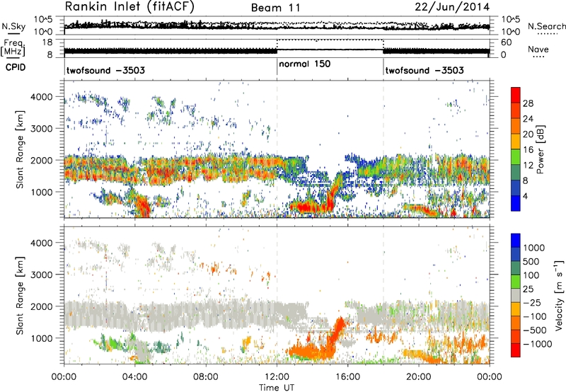Click the '12:00' time axis label
The image size is (566, 392).
click(277, 376)
